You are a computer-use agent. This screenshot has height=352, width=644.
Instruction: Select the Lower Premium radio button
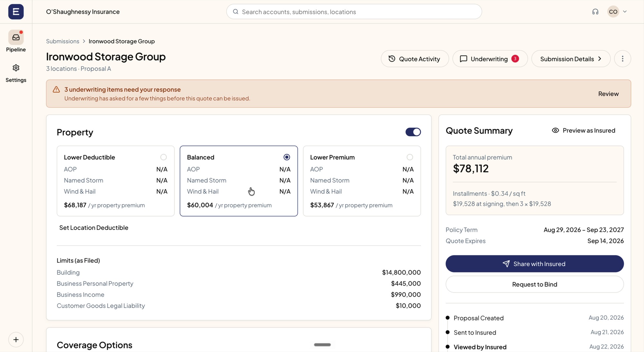tap(410, 157)
